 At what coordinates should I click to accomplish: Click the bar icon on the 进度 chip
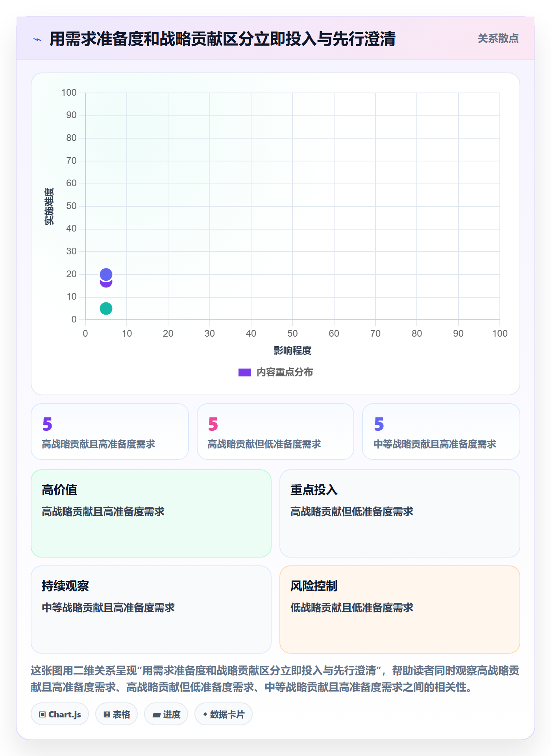tap(156, 715)
